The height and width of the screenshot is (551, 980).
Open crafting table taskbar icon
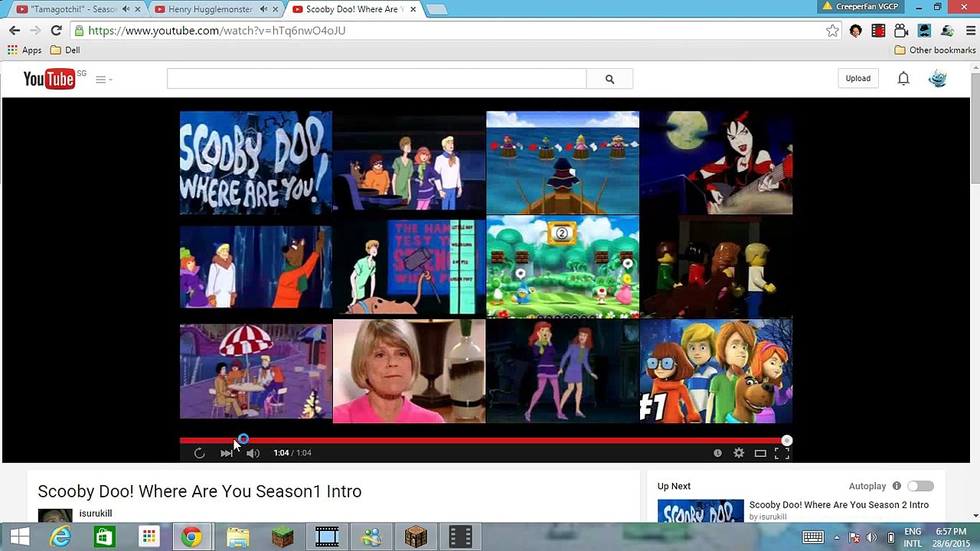coord(416,537)
